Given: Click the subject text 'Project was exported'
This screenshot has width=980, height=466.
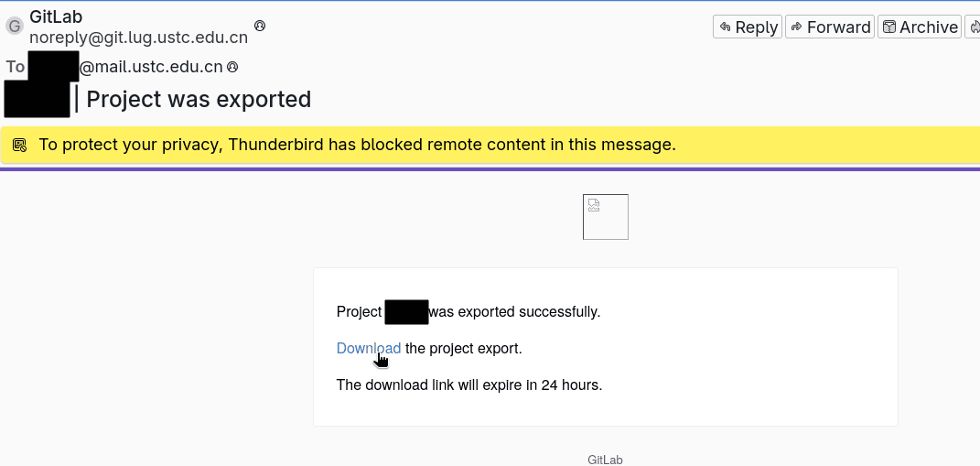Looking at the screenshot, I should (199, 100).
